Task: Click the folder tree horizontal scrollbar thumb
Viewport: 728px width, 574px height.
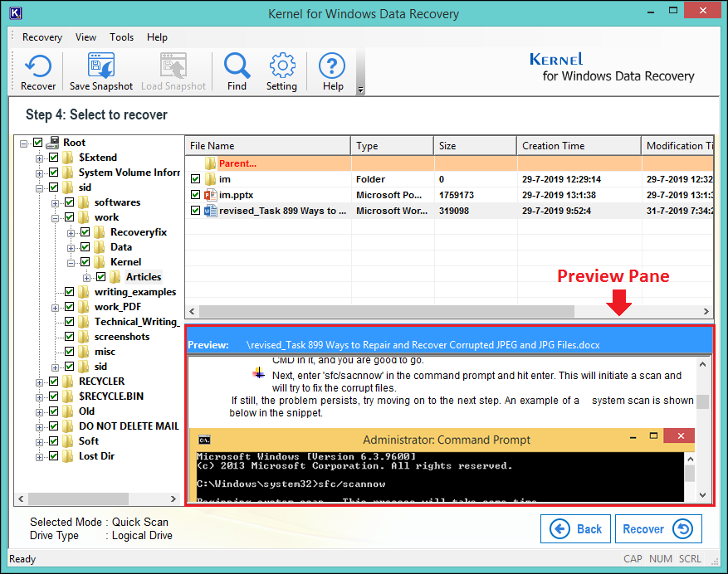Action: (79, 499)
